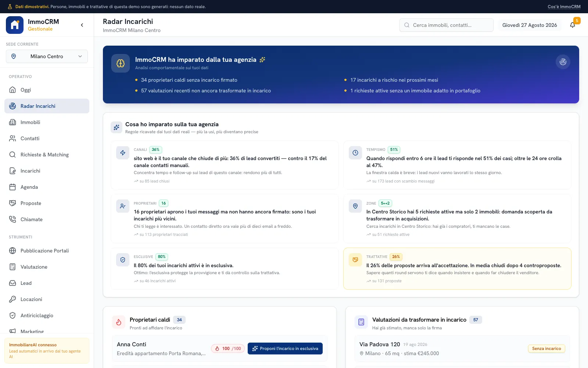588x368 pixels.
Task: Click '17 incarichi a rischio nei prossimi mesi'
Action: tap(394, 80)
